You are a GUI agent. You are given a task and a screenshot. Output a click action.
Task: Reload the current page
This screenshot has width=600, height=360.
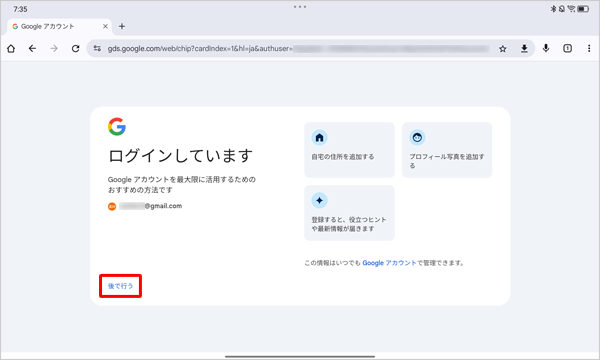pyautogui.click(x=75, y=49)
